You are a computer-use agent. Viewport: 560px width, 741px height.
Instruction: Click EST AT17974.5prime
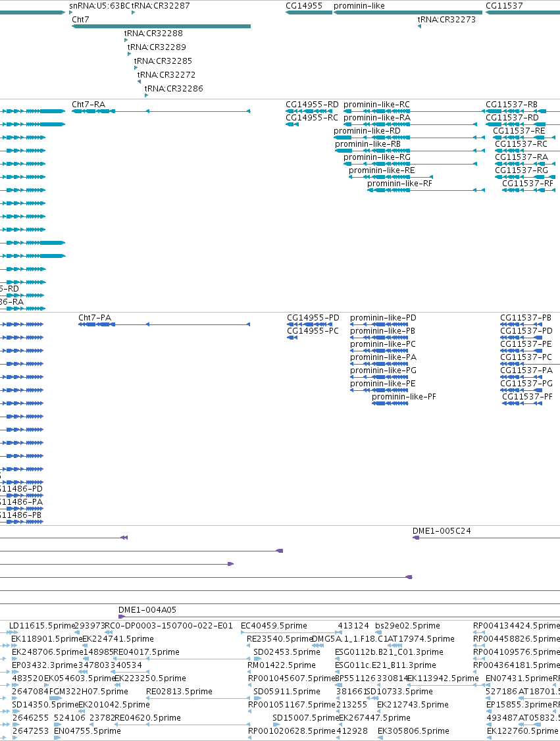tap(421, 639)
